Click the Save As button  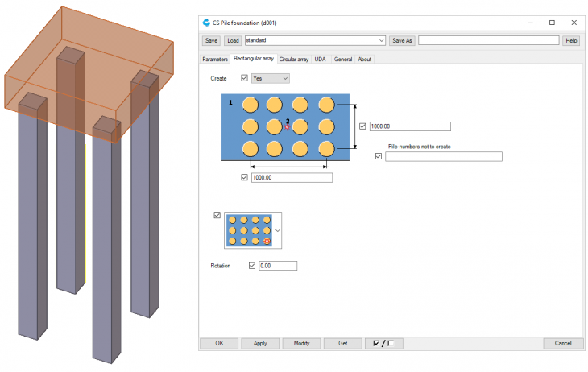402,40
